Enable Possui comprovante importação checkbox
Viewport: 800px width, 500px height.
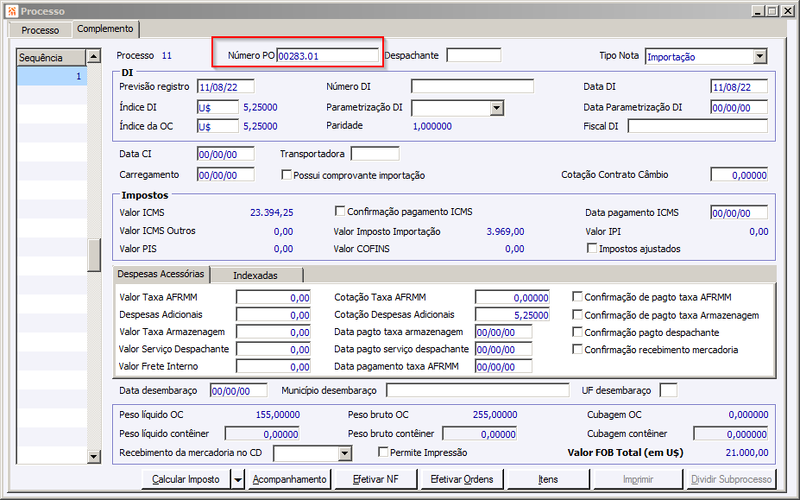tap(286, 175)
